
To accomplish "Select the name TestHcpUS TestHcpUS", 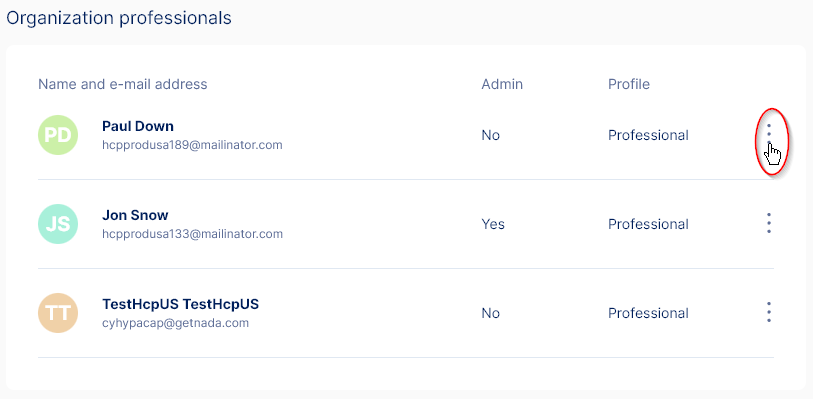I will tap(180, 304).
